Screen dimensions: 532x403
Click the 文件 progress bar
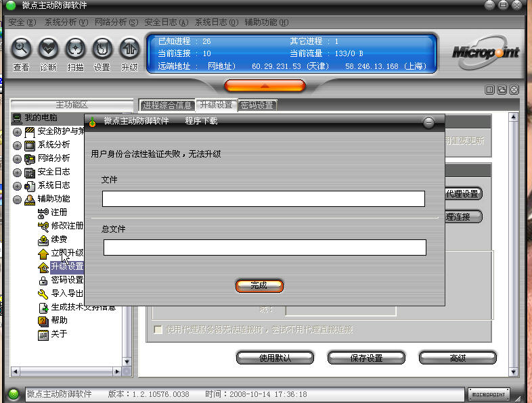[263, 199]
